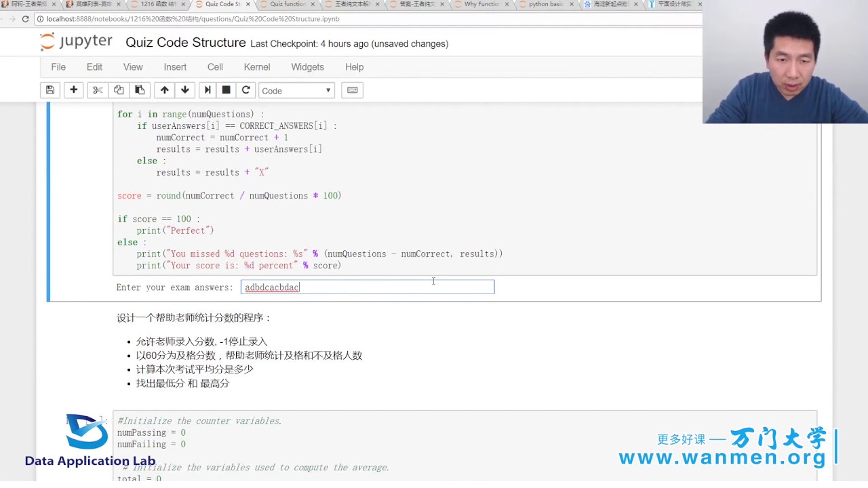The width and height of the screenshot is (868, 488).
Task: Open the Help menu
Action: click(x=354, y=67)
